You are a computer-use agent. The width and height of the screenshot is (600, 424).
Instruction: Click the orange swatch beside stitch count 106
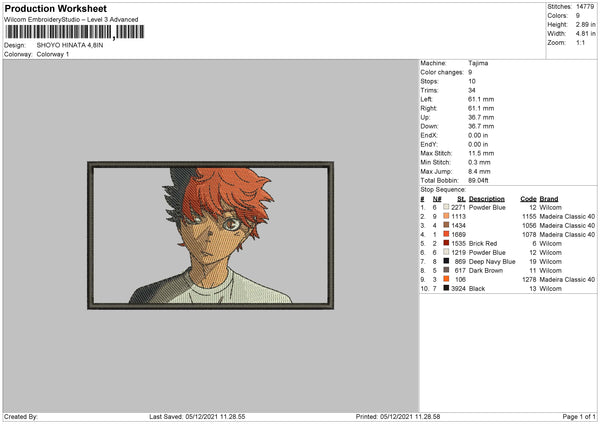tap(446, 279)
